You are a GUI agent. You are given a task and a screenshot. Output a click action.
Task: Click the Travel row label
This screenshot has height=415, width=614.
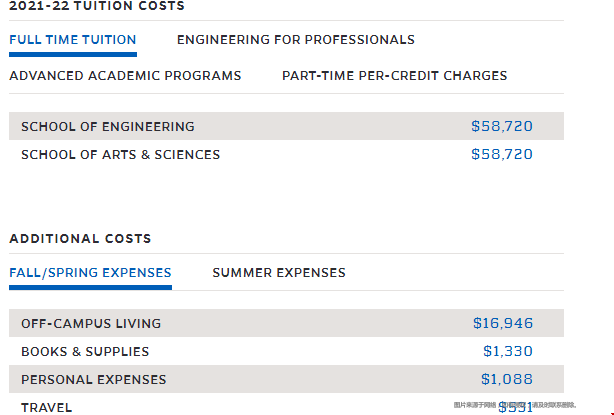(47, 408)
